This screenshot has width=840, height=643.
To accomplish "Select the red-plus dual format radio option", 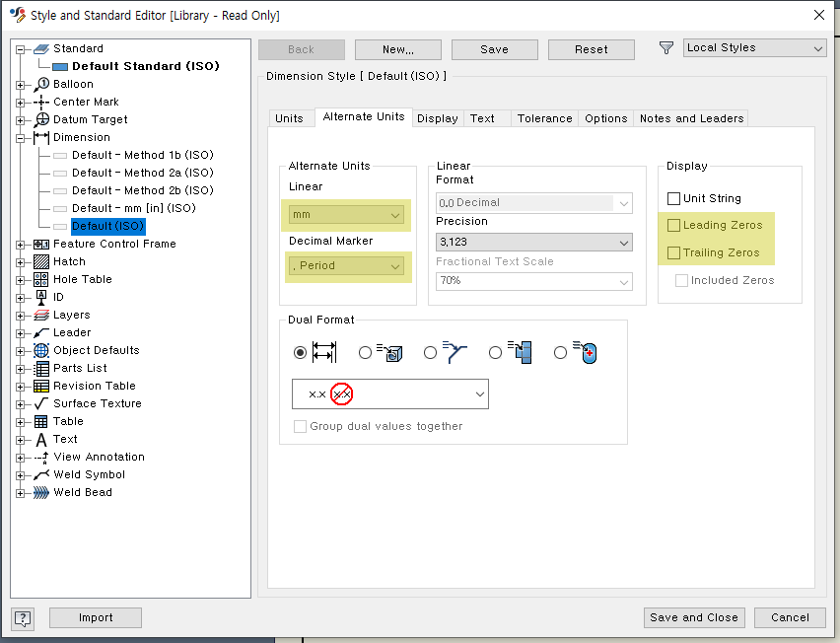I will tap(560, 353).
